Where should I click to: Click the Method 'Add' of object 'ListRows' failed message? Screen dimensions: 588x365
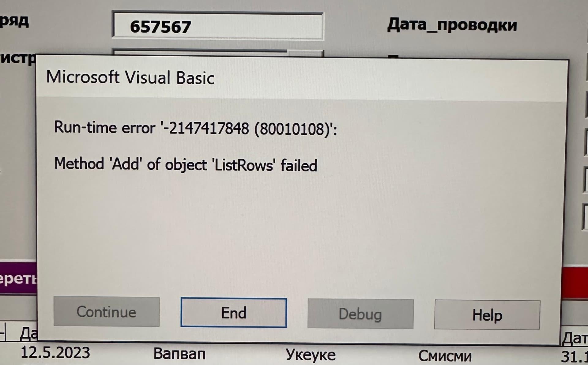[x=186, y=164]
